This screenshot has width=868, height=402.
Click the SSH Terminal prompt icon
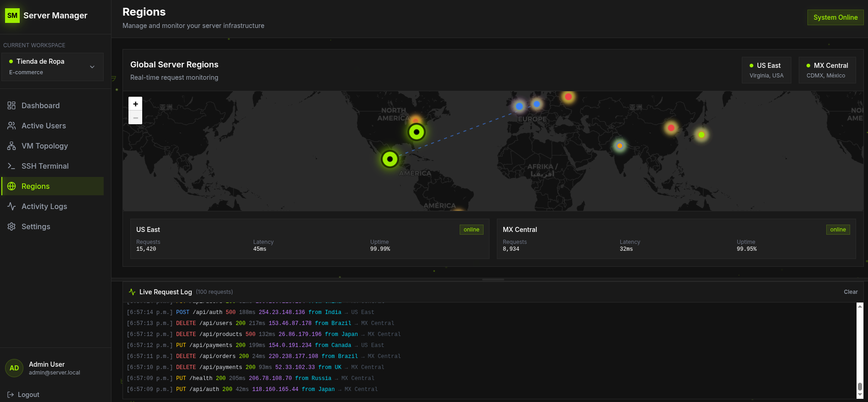coord(11,166)
